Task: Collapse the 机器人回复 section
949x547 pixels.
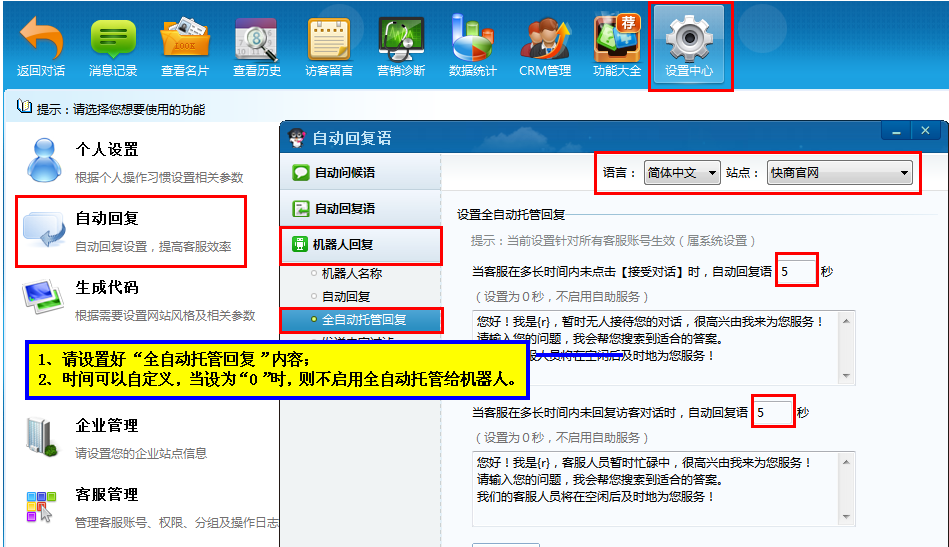Action: [x=361, y=245]
